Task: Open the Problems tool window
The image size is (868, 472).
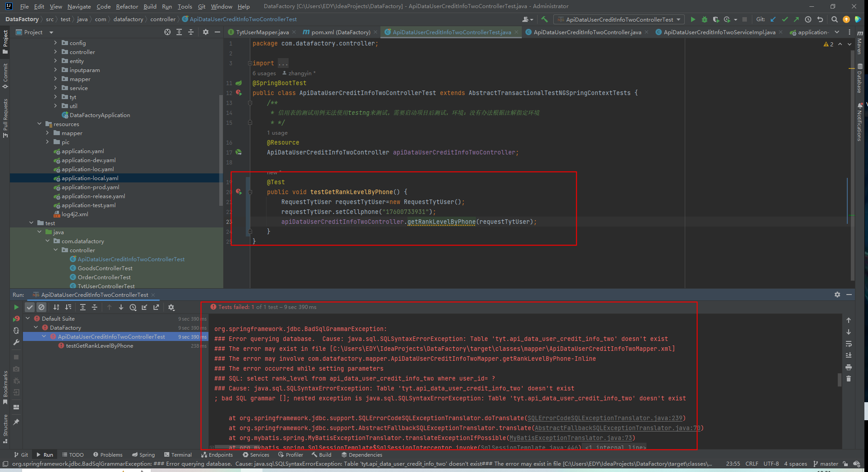Action: [x=108, y=454]
